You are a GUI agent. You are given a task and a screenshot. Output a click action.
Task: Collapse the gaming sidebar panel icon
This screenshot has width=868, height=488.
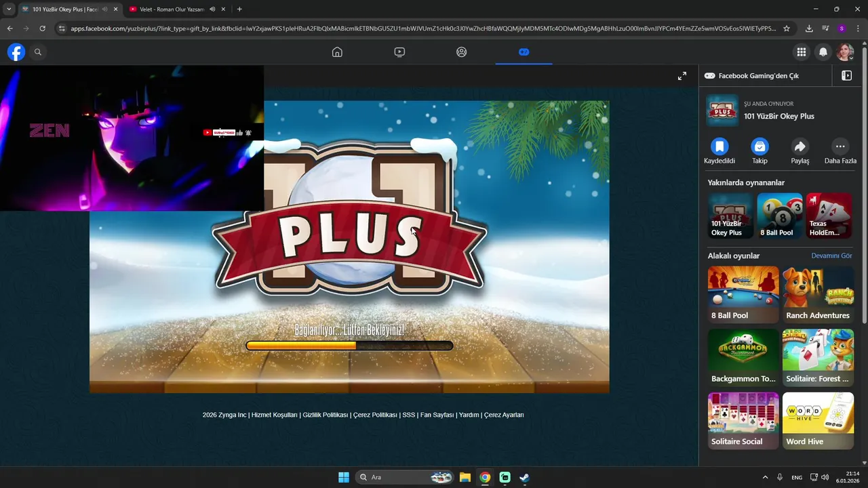click(846, 76)
